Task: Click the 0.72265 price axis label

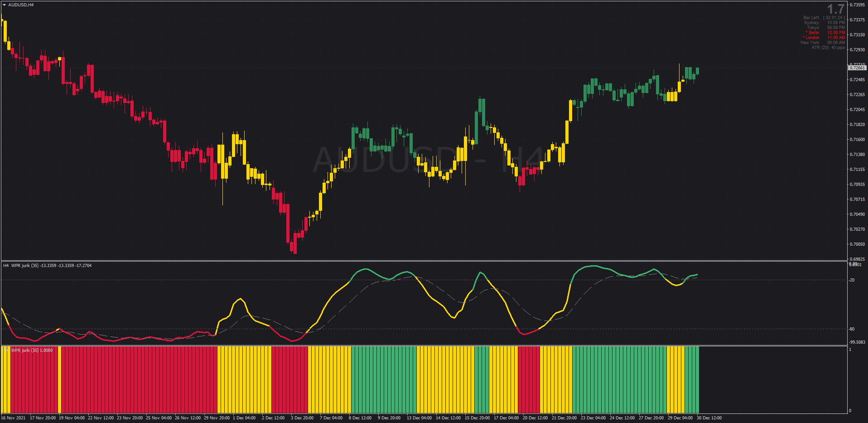Action: point(857,95)
